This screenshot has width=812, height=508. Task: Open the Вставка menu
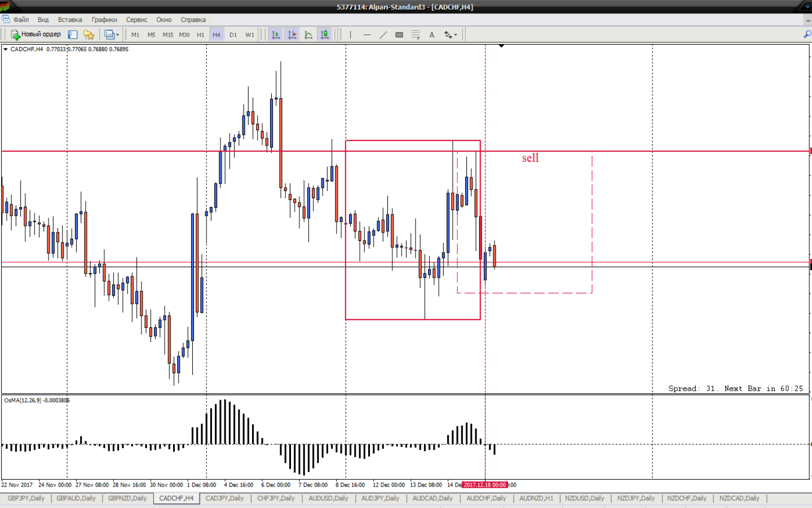[70, 20]
